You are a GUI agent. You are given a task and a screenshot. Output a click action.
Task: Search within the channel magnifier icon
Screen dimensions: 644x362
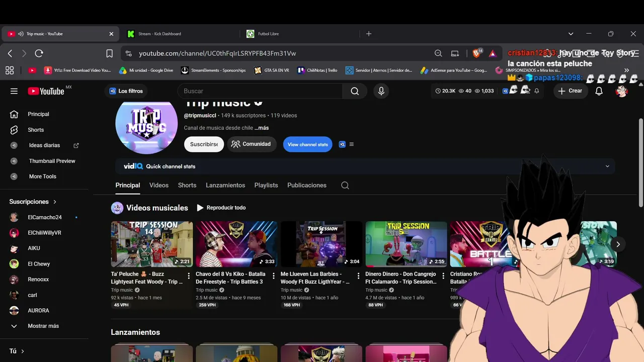(345, 185)
